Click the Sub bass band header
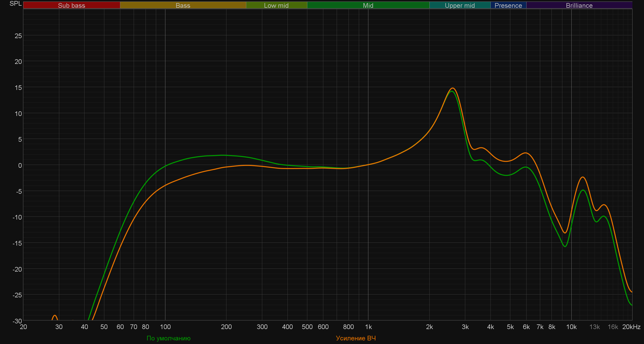The image size is (644, 344). [x=72, y=5]
